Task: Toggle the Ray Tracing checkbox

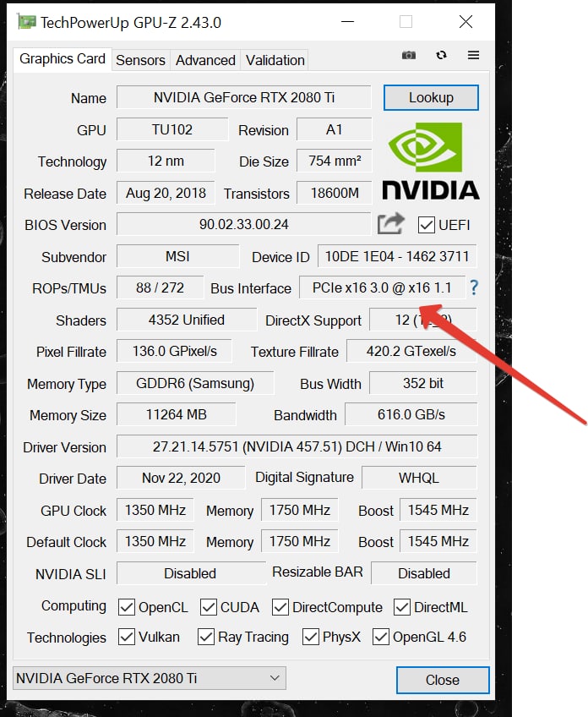Action: click(x=206, y=637)
